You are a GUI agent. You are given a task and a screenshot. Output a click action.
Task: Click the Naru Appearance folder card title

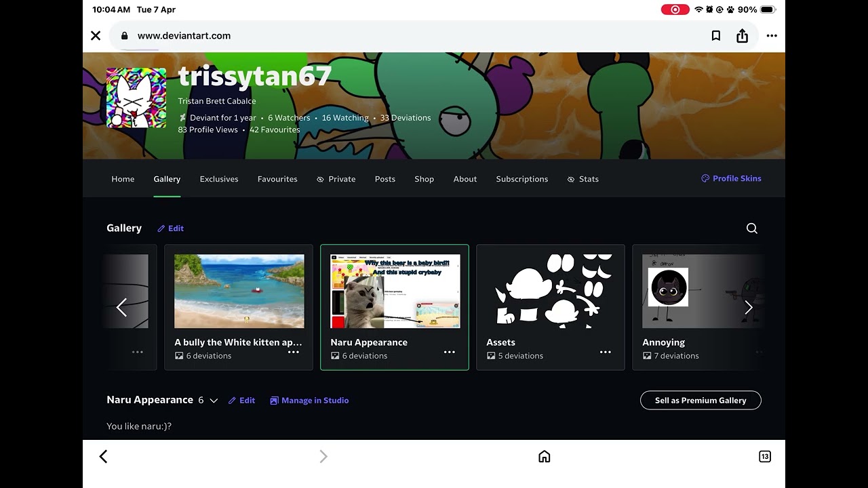[369, 342]
